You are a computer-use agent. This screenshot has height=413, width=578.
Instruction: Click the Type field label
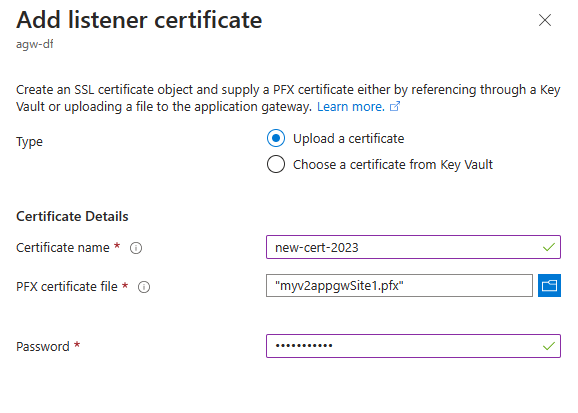[x=29, y=142]
